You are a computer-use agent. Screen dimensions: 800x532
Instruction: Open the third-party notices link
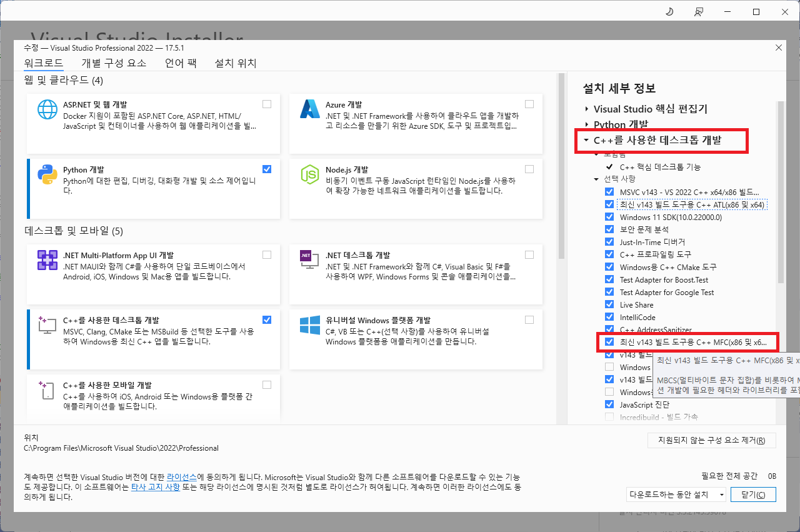pos(156,487)
